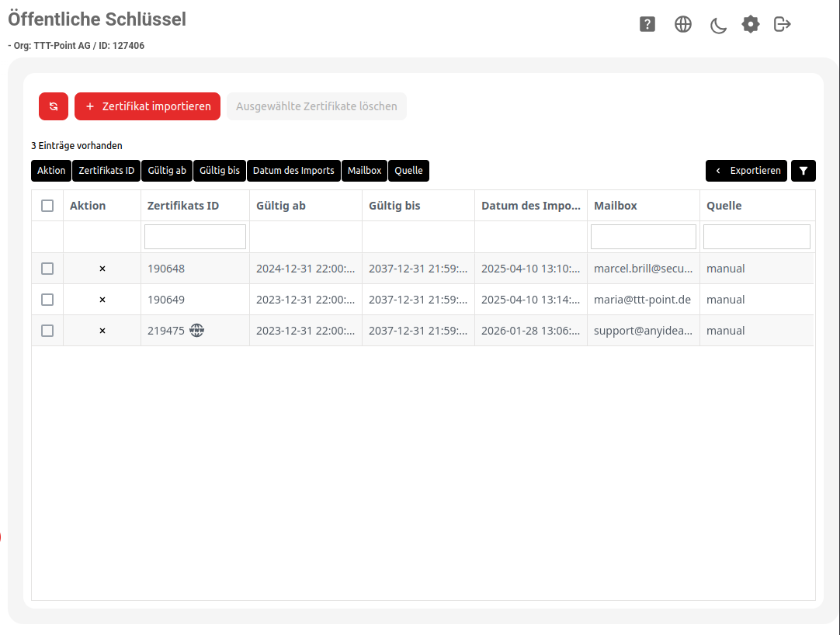The width and height of the screenshot is (840, 635).
Task: Click the www icon beside 219475
Action: [x=197, y=331]
